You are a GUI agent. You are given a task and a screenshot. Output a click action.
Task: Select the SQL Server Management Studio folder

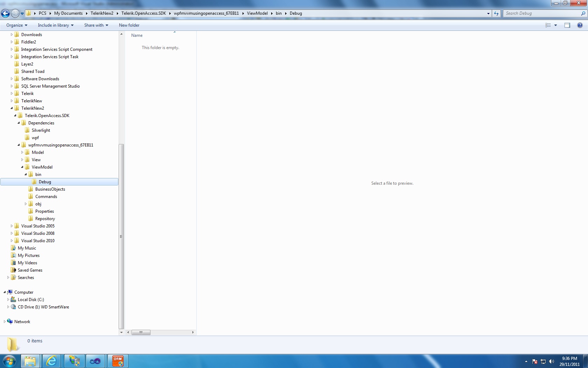click(x=50, y=86)
